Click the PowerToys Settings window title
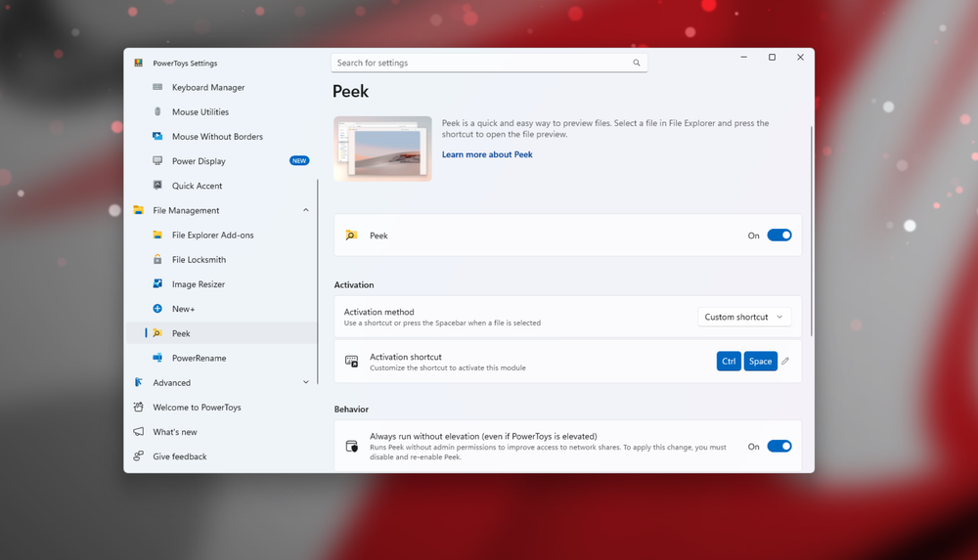This screenshot has width=978, height=560. click(x=185, y=63)
